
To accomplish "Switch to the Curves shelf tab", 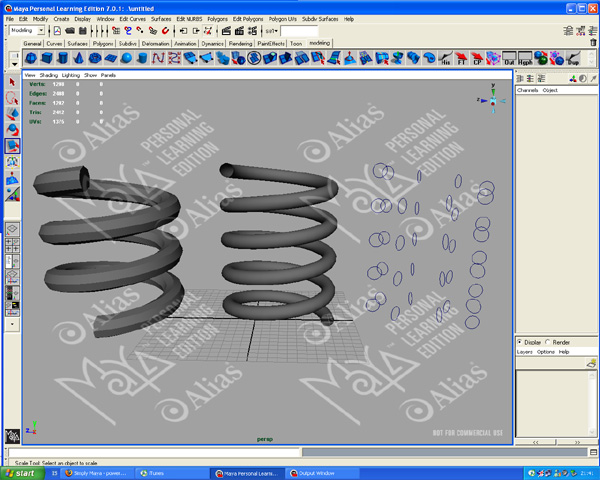I will pos(54,44).
